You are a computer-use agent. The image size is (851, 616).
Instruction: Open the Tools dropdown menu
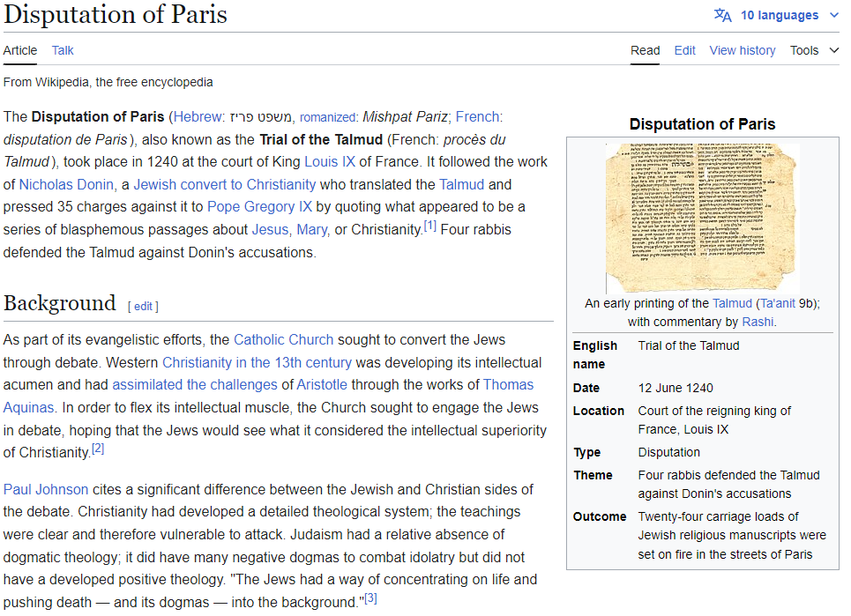point(814,50)
